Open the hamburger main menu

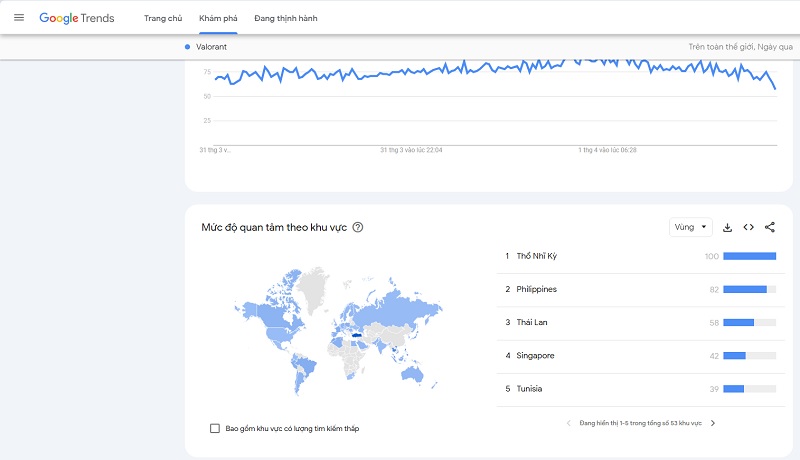tap(19, 18)
